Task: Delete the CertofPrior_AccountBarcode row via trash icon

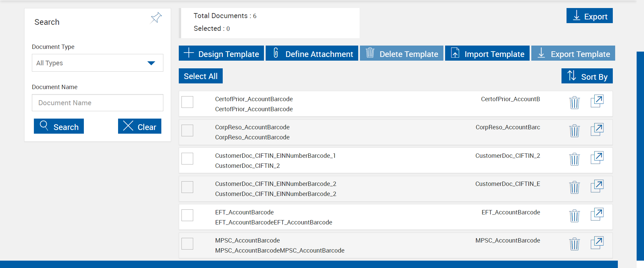Action: (x=575, y=103)
